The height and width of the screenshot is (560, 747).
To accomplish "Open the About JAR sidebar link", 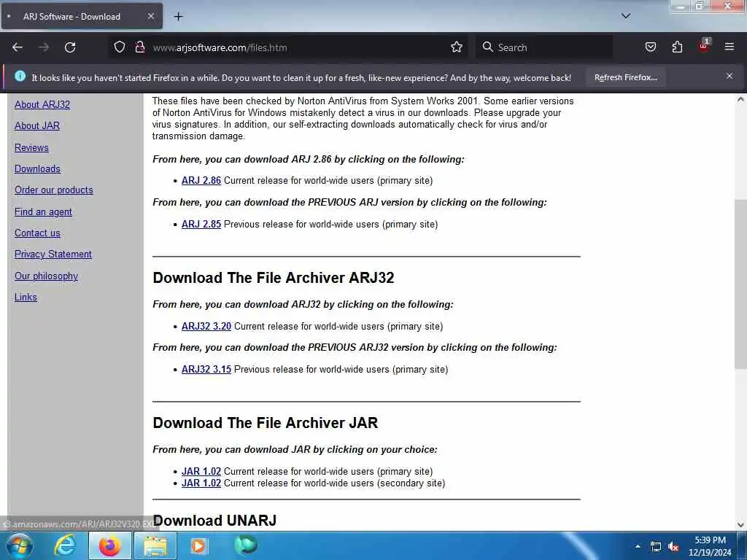I will (x=37, y=125).
